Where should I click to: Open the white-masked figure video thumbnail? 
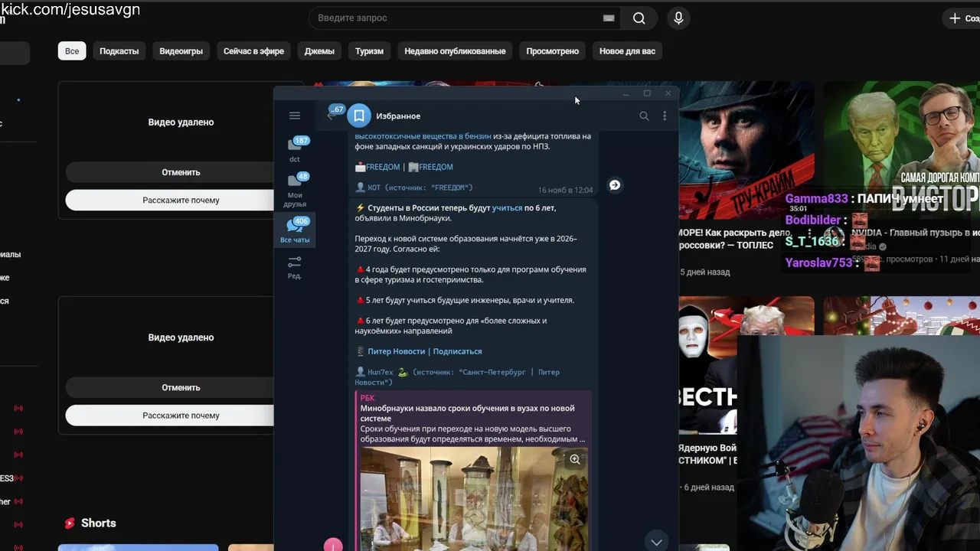coord(707,365)
